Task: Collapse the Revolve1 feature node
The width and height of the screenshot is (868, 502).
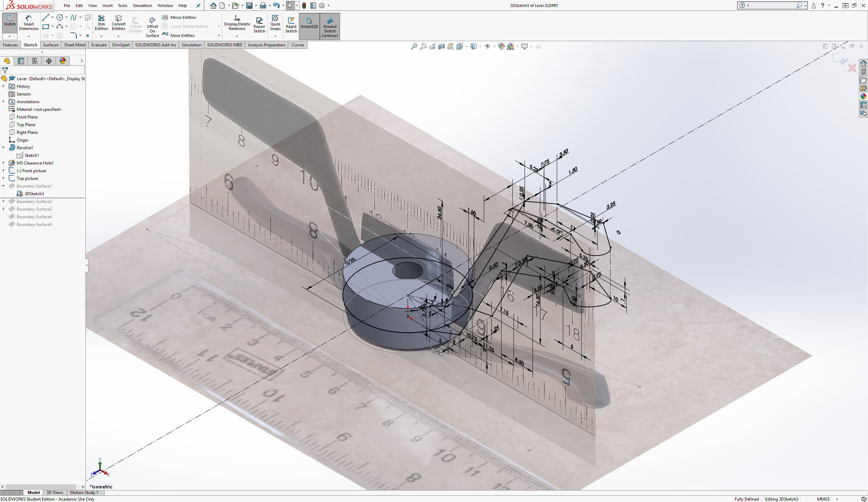Action: point(3,147)
